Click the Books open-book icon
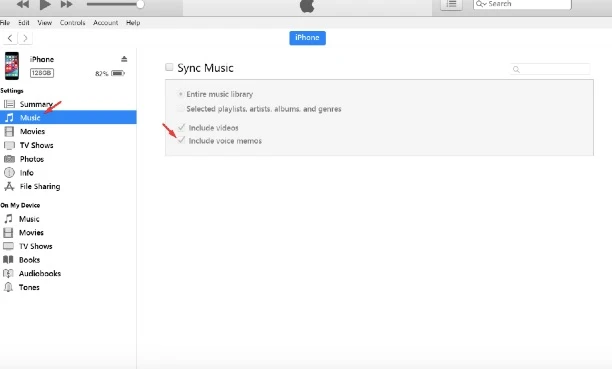612x369 pixels. (8, 260)
